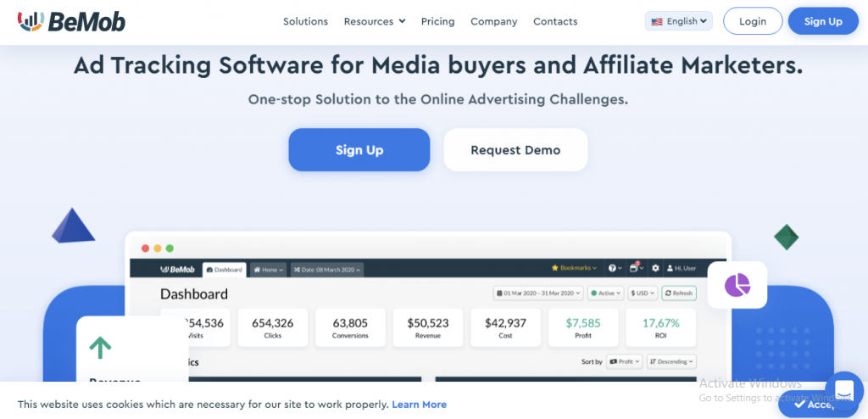Click the $42,937 Cost stat card
This screenshot has width=868, height=419.
click(505, 327)
